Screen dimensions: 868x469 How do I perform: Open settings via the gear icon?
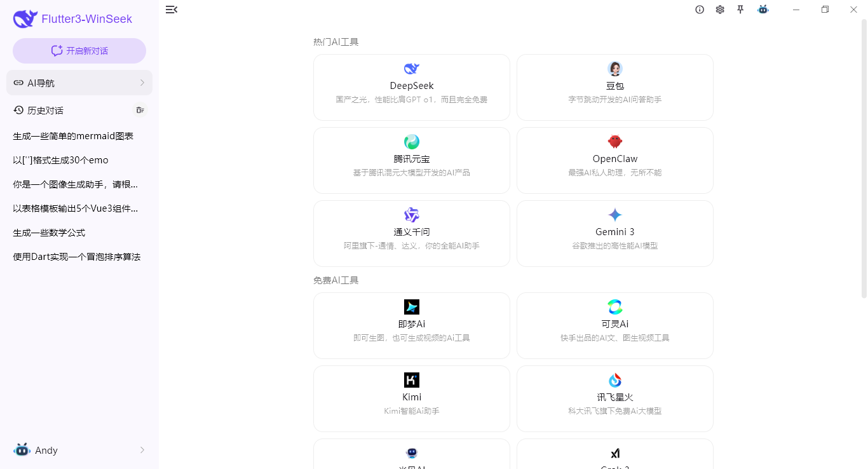720,10
